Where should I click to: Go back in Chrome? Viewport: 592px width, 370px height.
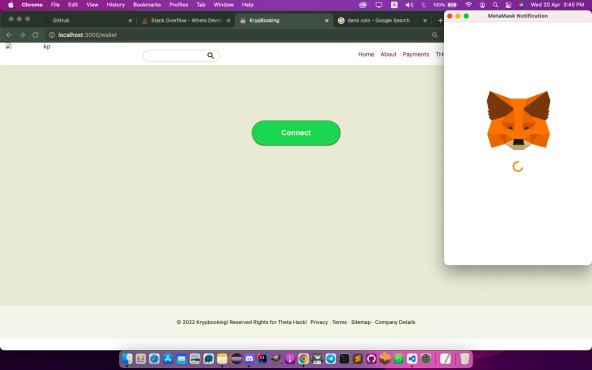coord(9,35)
